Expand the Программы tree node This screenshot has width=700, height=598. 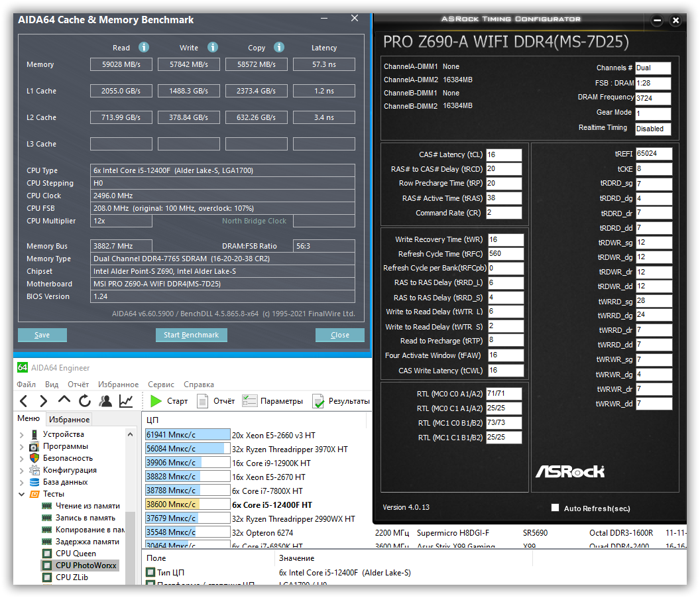(x=21, y=446)
